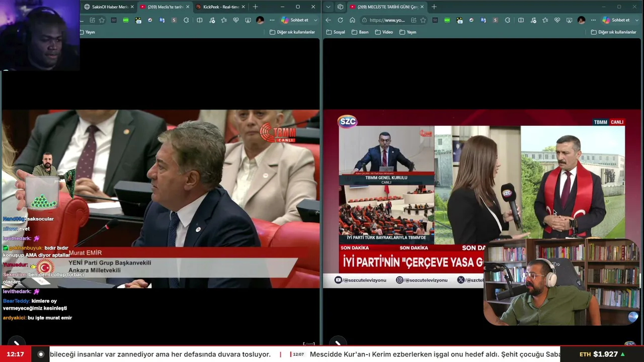Image resolution: width=644 pixels, height=362 pixels.
Task: Expand Sohbet et dropdown arrow in left window
Action: point(315,20)
